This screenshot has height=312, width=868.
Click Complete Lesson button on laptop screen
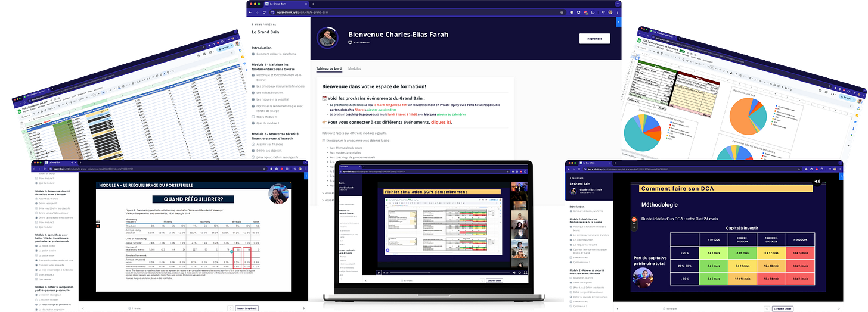494,280
